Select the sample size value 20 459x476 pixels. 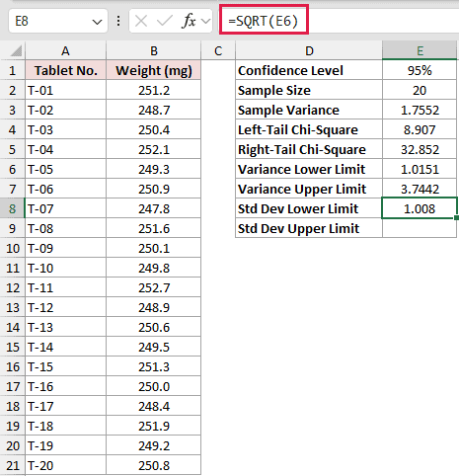click(420, 90)
